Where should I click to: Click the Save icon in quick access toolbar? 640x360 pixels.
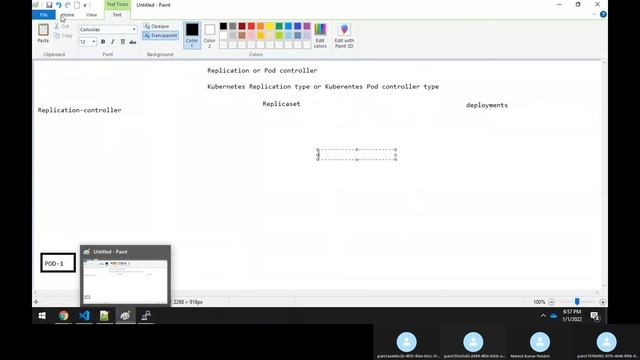[x=49, y=5]
